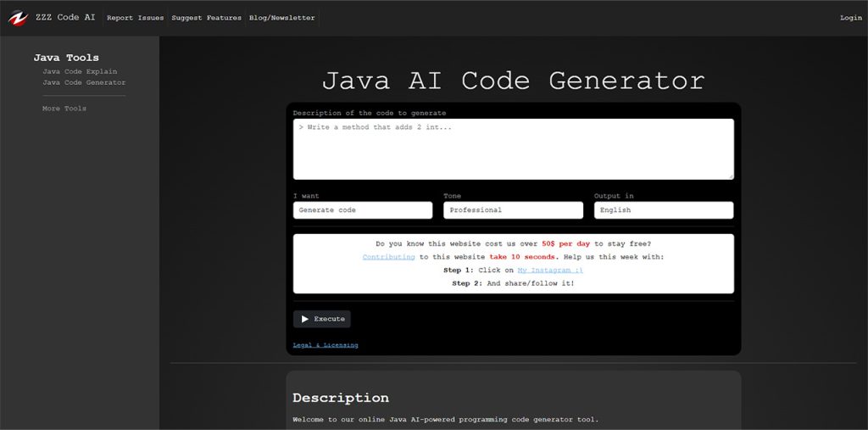
Task: Open the Legal & Licensing link
Action: pos(325,345)
